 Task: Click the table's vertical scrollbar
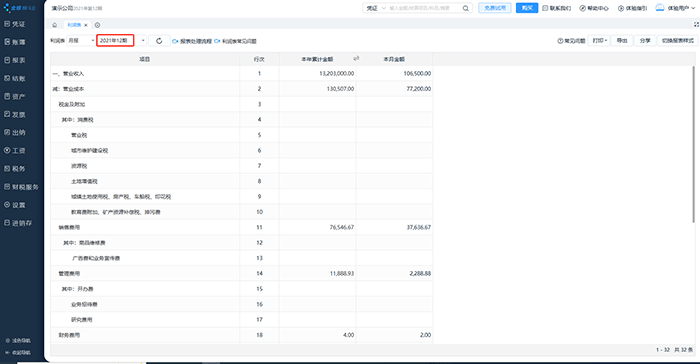[x=694, y=144]
